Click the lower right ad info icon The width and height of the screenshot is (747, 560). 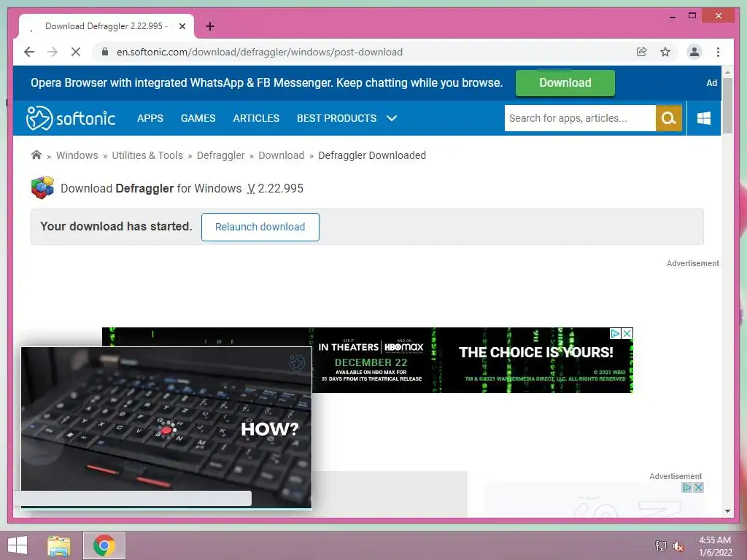click(686, 487)
